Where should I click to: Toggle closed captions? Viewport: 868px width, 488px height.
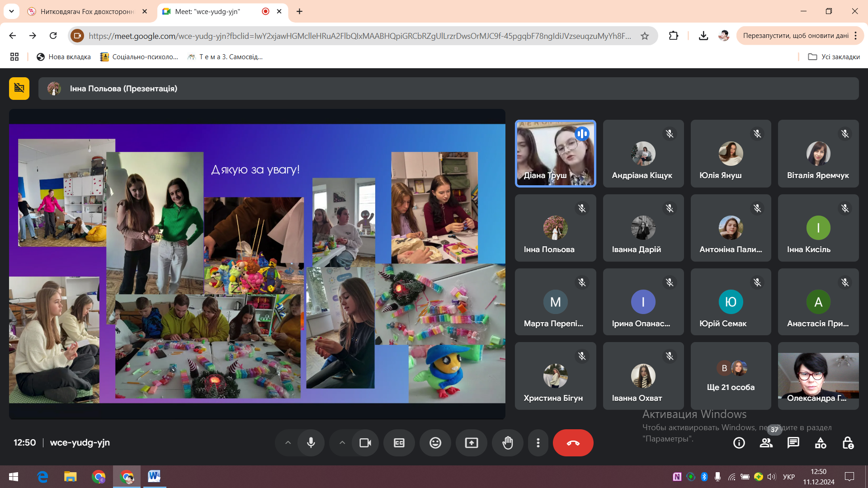[399, 443]
